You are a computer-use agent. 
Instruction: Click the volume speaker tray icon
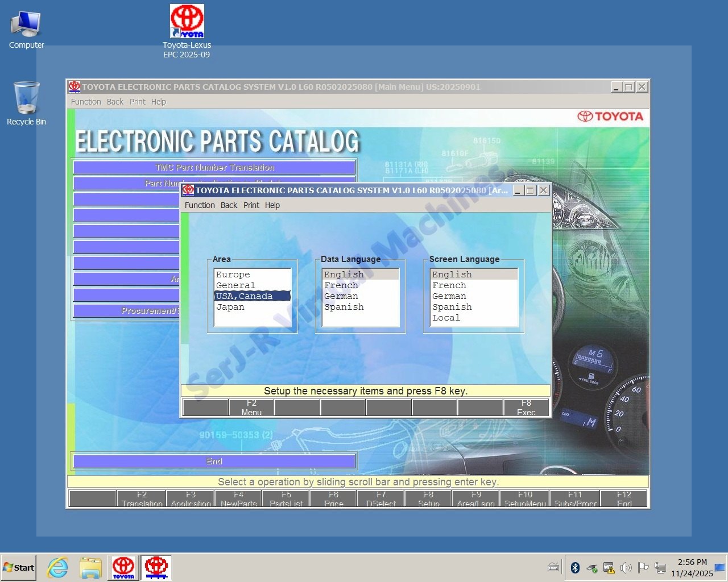click(626, 567)
